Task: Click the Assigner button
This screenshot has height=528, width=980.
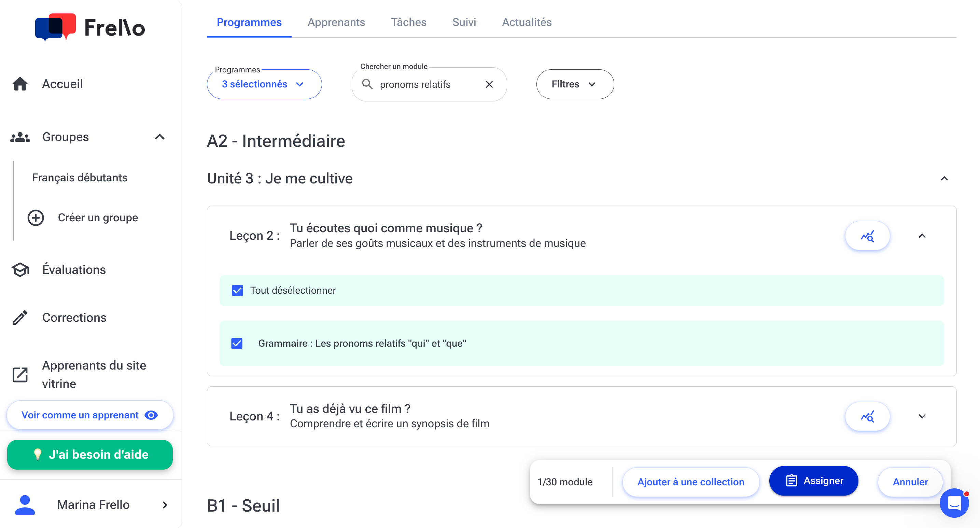Action: pos(813,481)
